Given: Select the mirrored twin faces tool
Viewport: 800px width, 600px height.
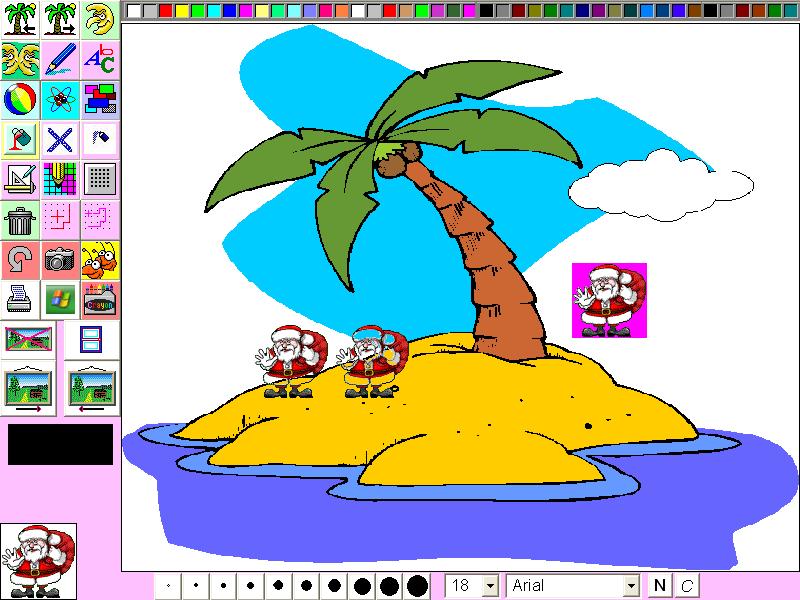Looking at the screenshot, I should coord(20,60).
